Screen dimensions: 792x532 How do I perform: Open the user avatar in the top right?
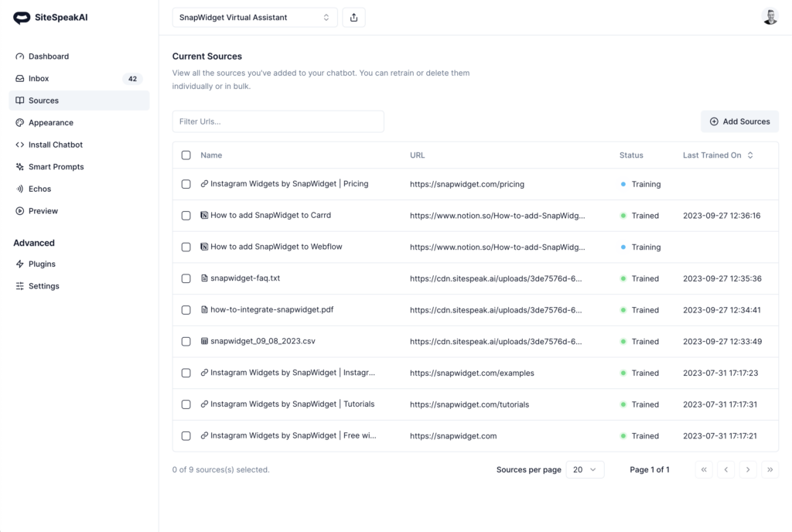pos(770,15)
